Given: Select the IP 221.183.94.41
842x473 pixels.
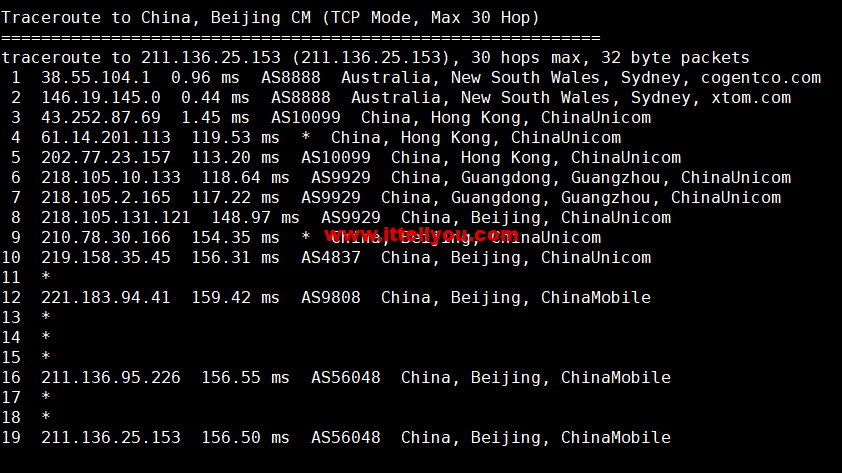Looking at the screenshot, I should 106,297.
